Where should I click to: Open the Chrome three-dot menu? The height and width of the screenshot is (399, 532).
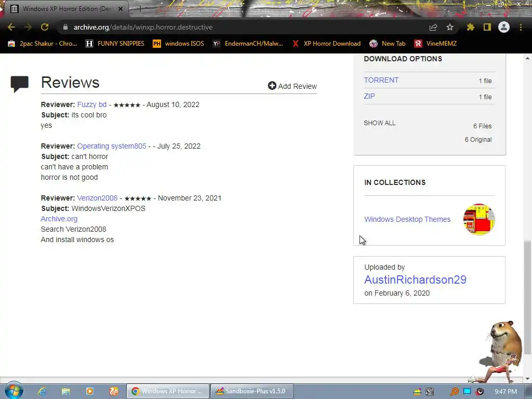[521, 27]
